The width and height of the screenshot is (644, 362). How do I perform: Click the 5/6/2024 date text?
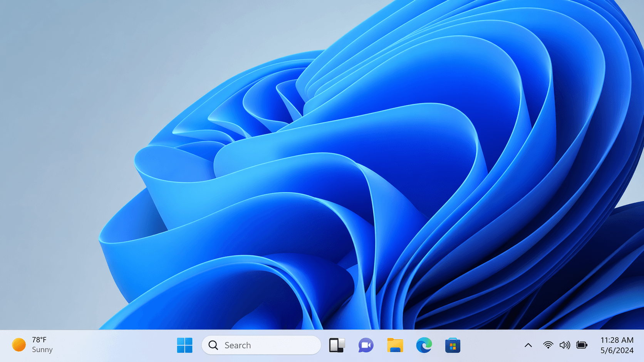click(617, 350)
